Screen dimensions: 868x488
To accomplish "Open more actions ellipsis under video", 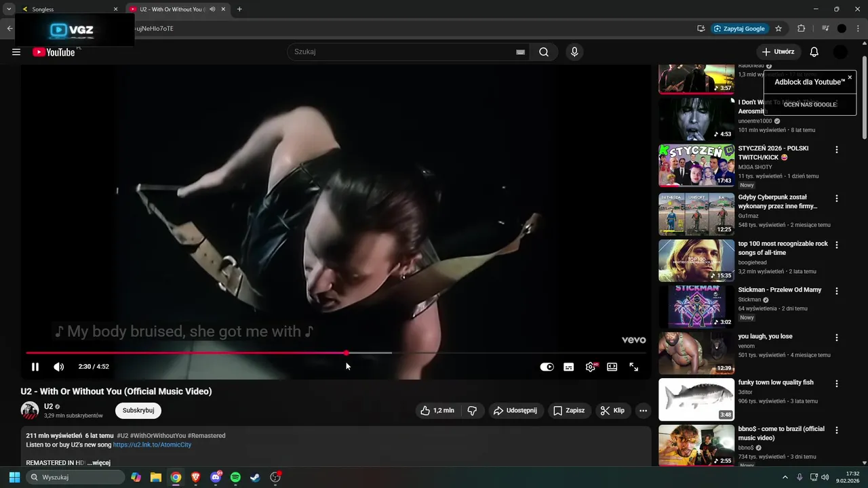I will (643, 411).
